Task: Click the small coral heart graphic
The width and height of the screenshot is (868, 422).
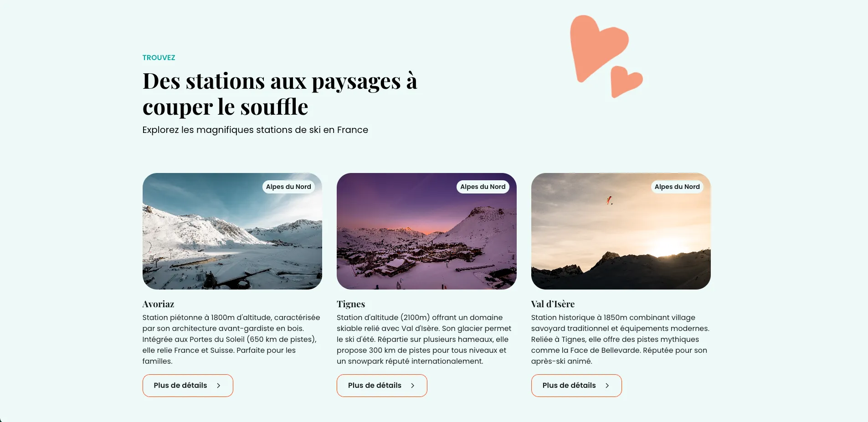Action: click(x=626, y=81)
